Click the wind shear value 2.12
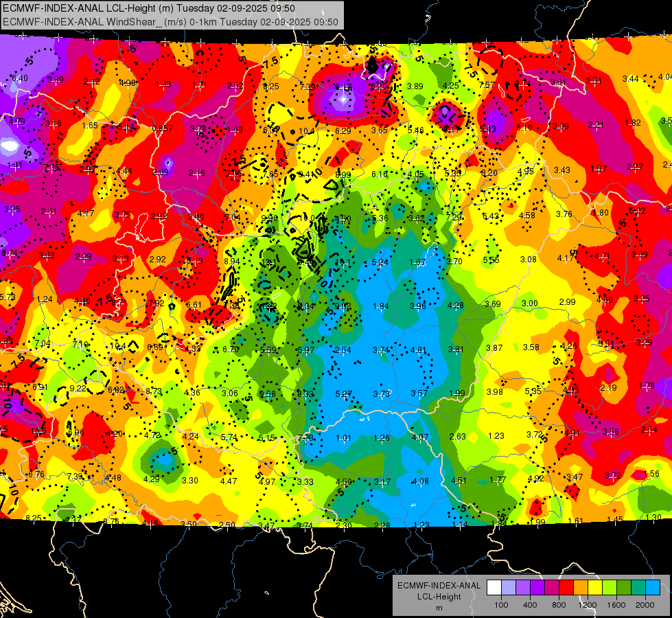Viewport: 672px width, 618px height. 92,82
